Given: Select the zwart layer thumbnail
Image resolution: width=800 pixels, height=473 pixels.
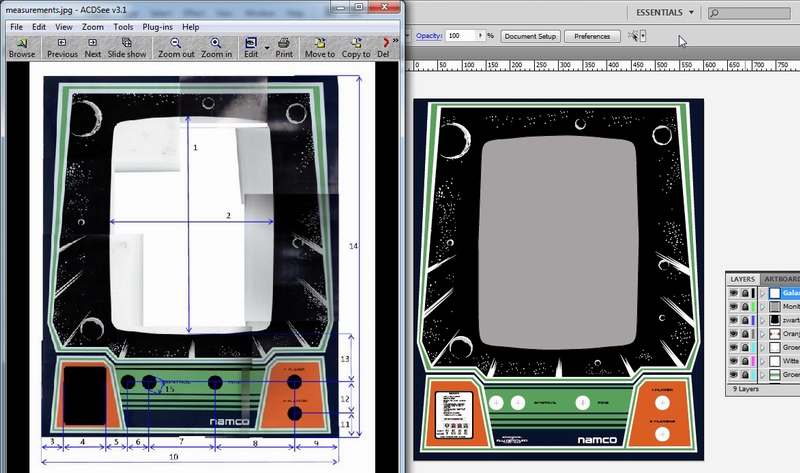Looking at the screenshot, I should coord(774,320).
